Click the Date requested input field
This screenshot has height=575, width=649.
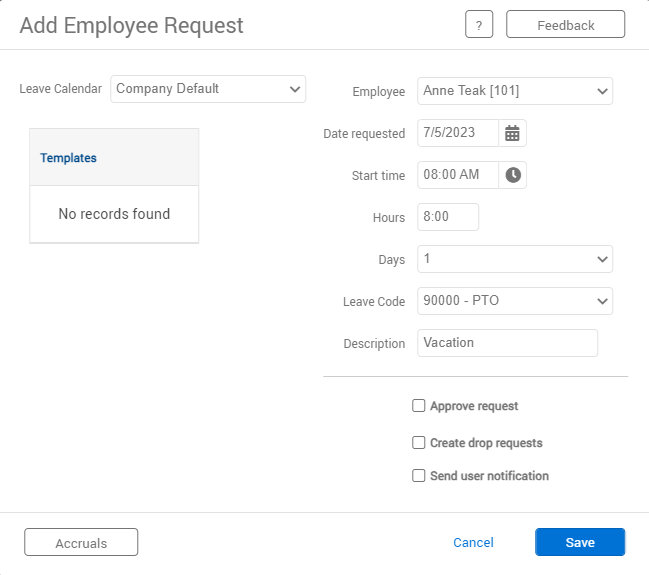[458, 133]
